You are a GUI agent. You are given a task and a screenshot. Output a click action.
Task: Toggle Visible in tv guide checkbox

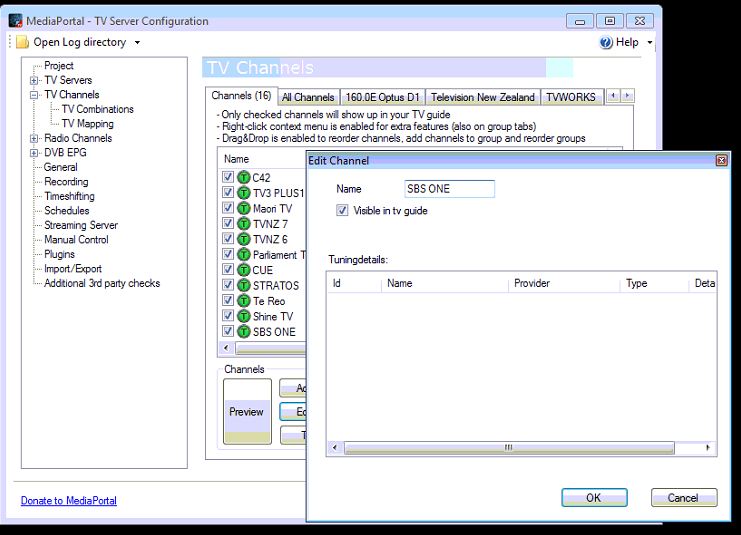click(343, 211)
